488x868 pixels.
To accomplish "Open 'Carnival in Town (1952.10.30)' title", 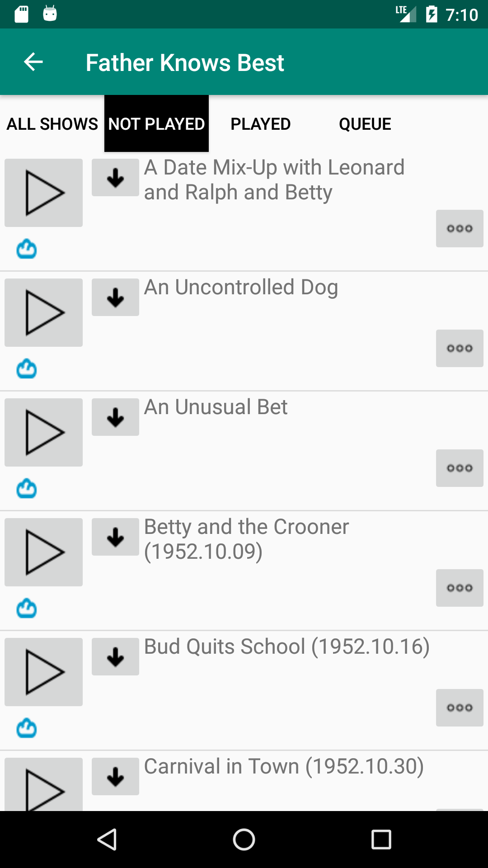I will click(284, 767).
